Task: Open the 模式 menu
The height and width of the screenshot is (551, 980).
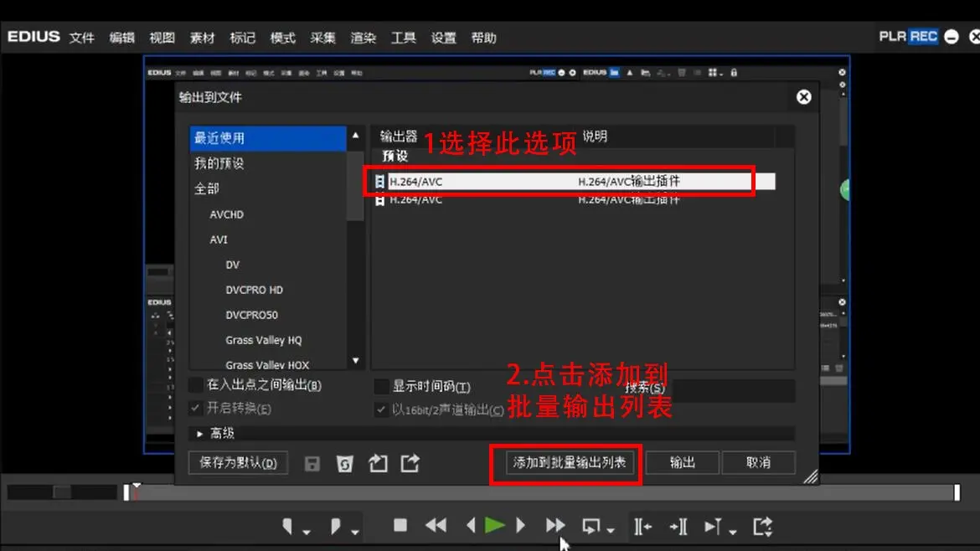Action: (x=282, y=39)
